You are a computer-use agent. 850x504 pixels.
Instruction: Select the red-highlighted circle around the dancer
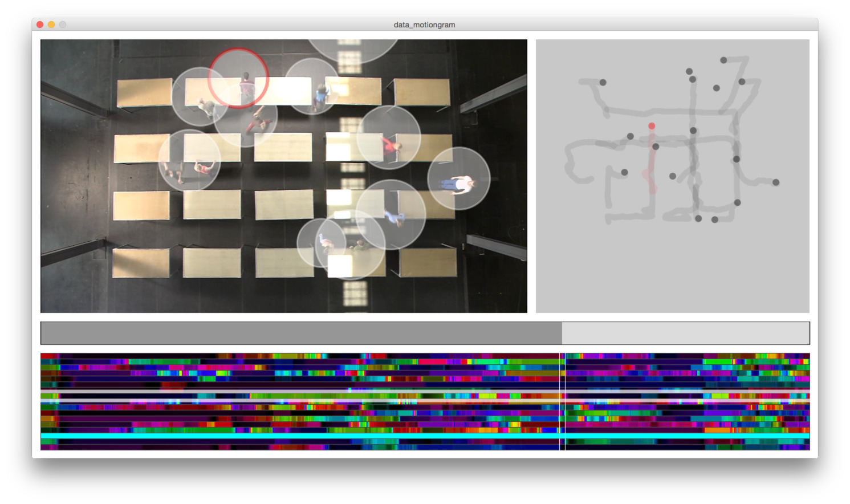coord(238,78)
